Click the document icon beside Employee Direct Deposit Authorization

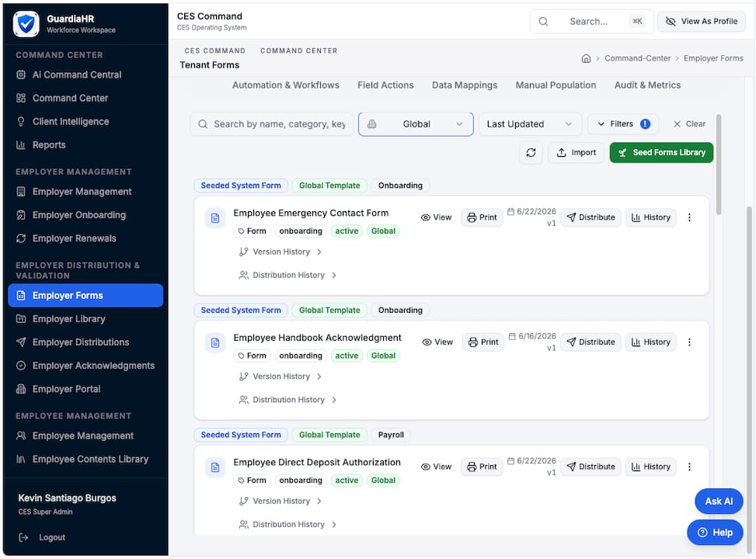(215, 467)
